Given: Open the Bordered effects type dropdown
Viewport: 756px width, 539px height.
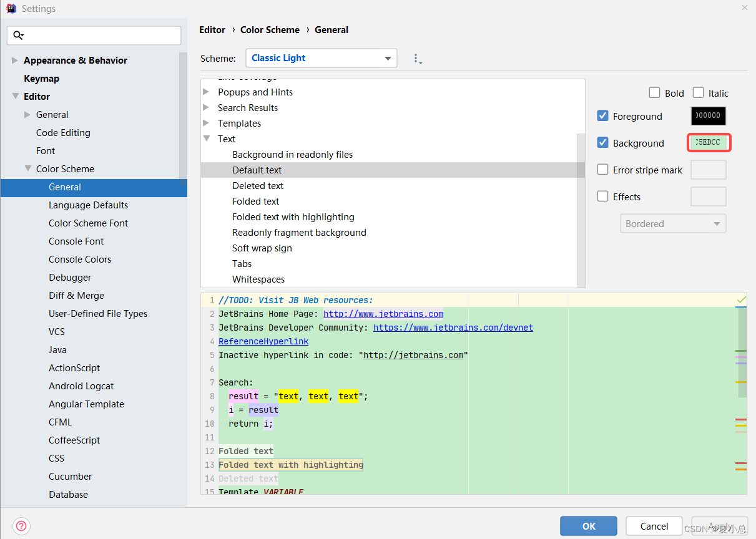Looking at the screenshot, I should click(x=673, y=223).
